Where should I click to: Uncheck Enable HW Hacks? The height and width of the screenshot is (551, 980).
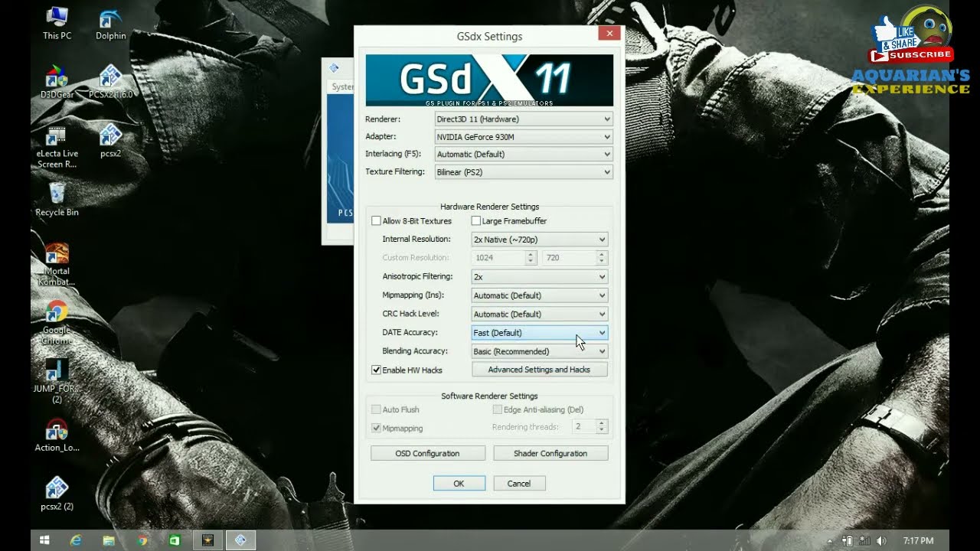coord(376,370)
